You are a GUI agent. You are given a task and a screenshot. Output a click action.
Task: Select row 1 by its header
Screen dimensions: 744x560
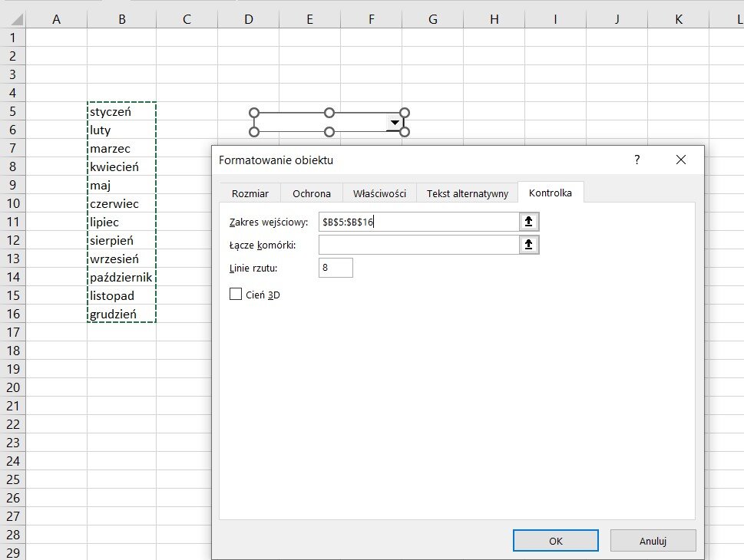13,38
